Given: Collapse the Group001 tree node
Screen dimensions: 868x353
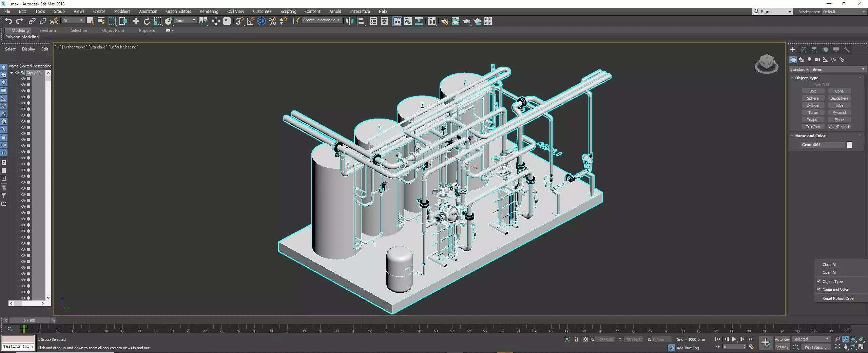Looking at the screenshot, I should pos(12,73).
